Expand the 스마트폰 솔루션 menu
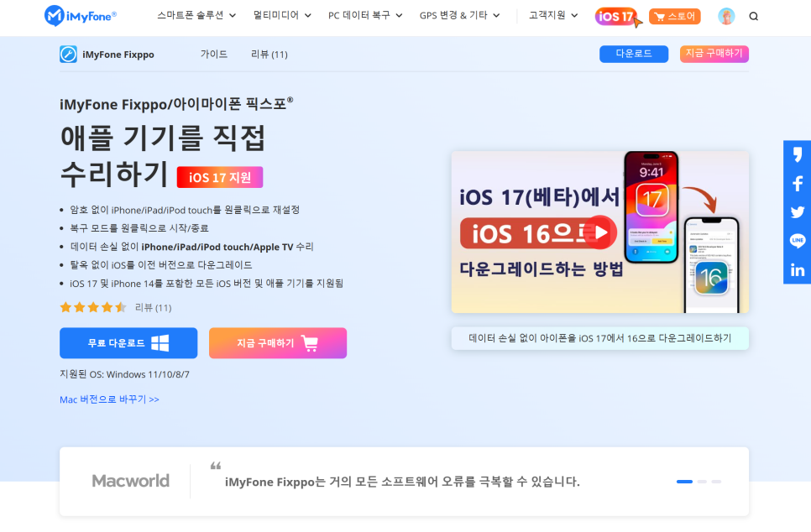This screenshot has width=811, height=532. click(x=196, y=15)
